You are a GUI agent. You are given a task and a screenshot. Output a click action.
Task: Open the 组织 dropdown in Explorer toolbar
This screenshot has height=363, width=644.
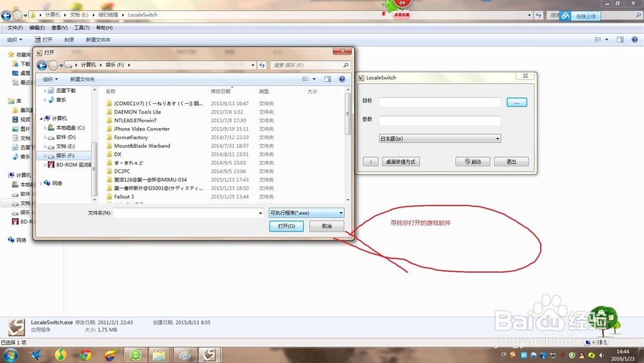[14, 39]
